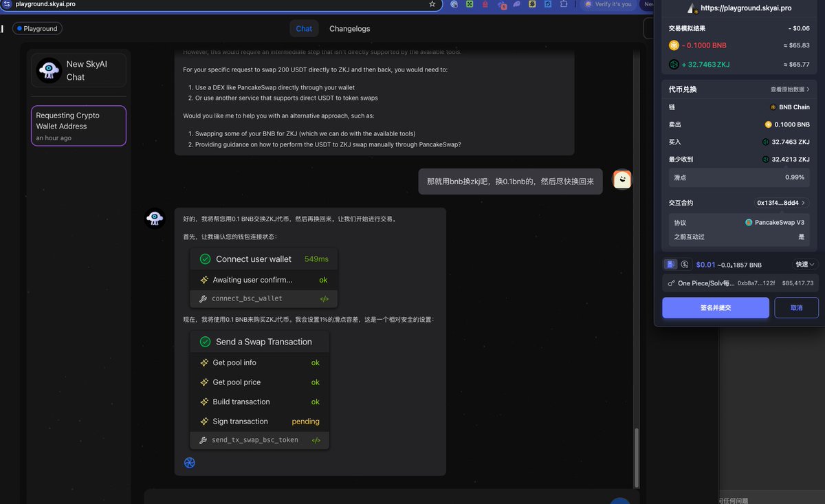Click the connect_bsc_wallet tool name
The width and height of the screenshot is (825, 504).
click(x=247, y=298)
